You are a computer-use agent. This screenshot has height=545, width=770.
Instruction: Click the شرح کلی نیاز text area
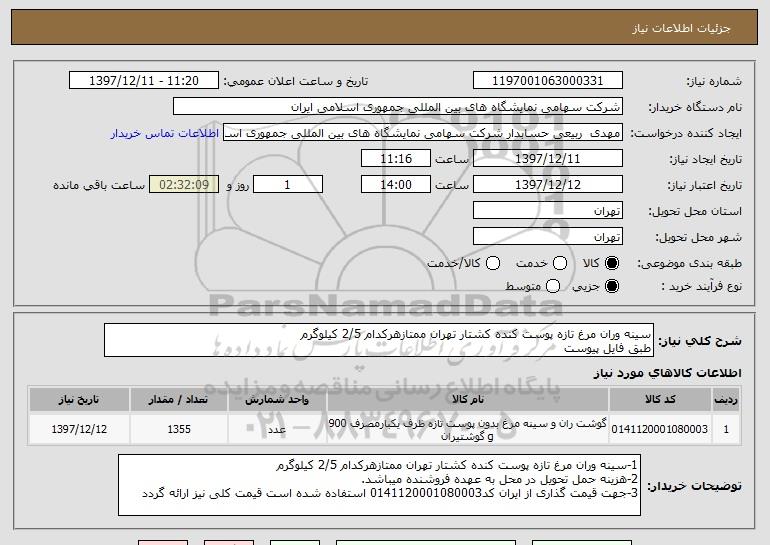click(379, 340)
